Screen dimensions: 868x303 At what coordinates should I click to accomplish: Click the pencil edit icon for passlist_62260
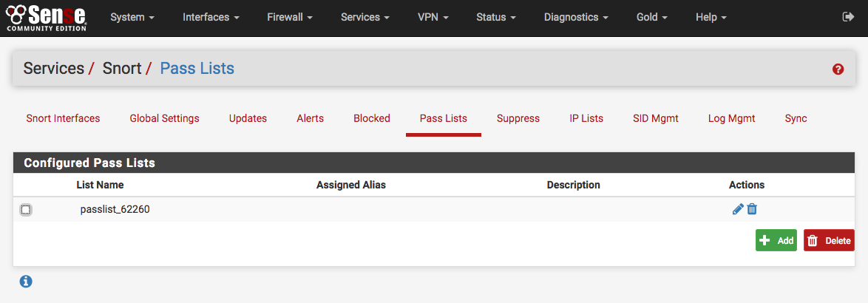point(737,209)
